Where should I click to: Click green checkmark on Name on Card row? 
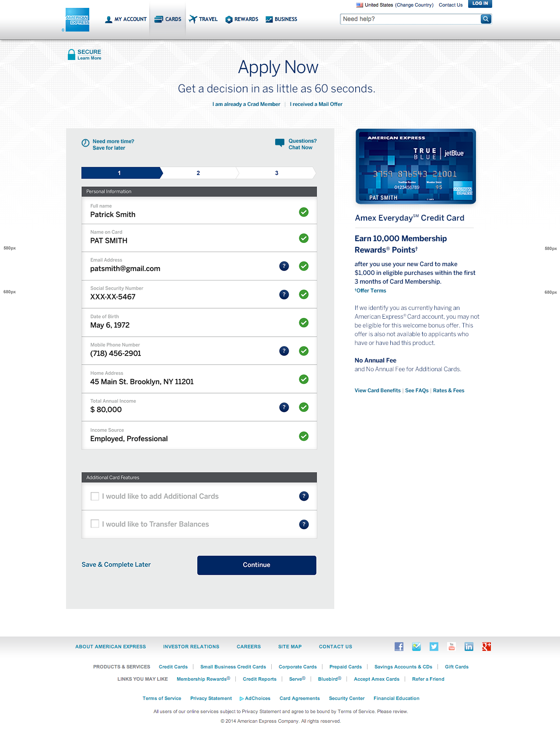click(304, 238)
